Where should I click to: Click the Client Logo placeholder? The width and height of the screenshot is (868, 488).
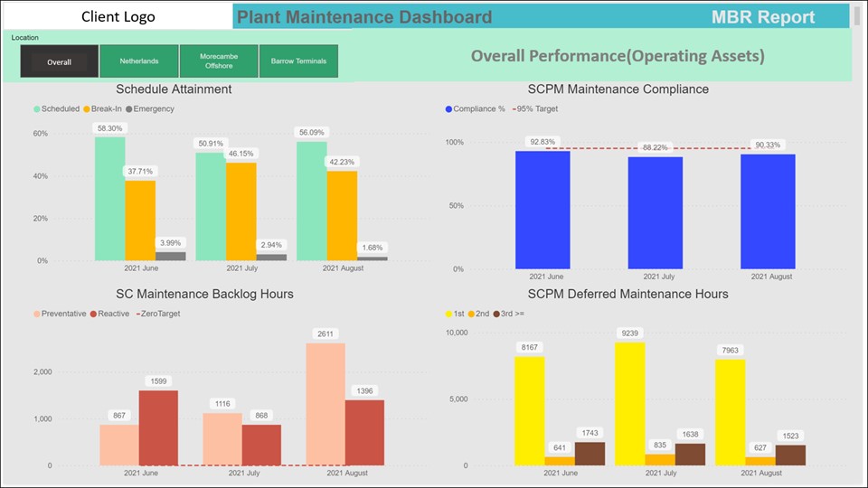(x=118, y=16)
